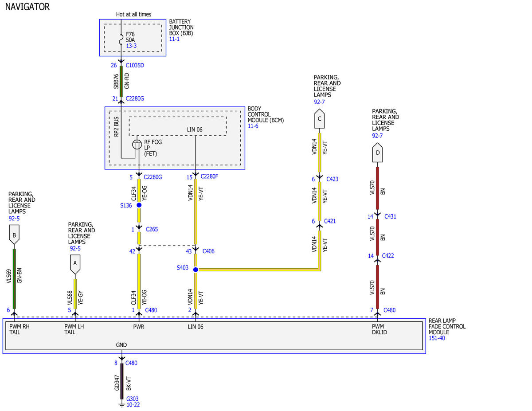Open splice link S136

(x=126, y=205)
